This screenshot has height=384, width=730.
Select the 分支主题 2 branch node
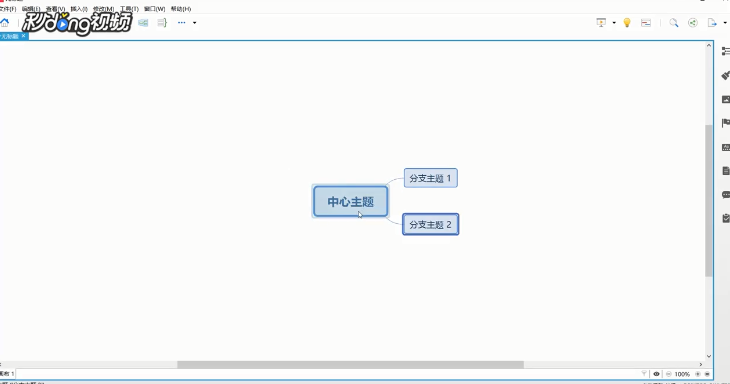pyautogui.click(x=431, y=224)
